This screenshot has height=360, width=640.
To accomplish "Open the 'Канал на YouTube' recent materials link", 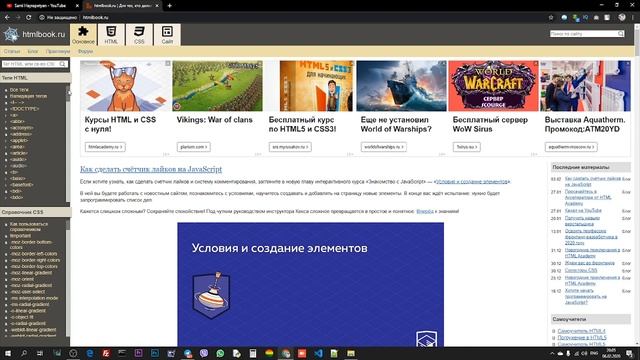I will 583,211.
